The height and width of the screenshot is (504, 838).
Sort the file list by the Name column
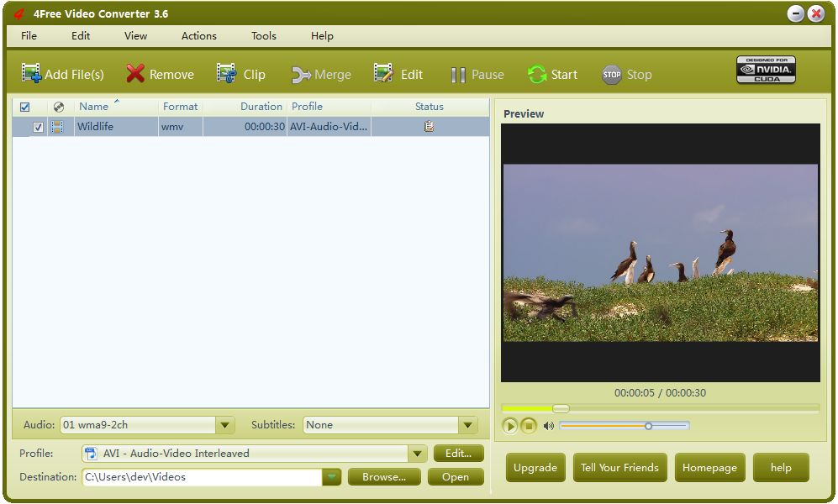coord(94,106)
